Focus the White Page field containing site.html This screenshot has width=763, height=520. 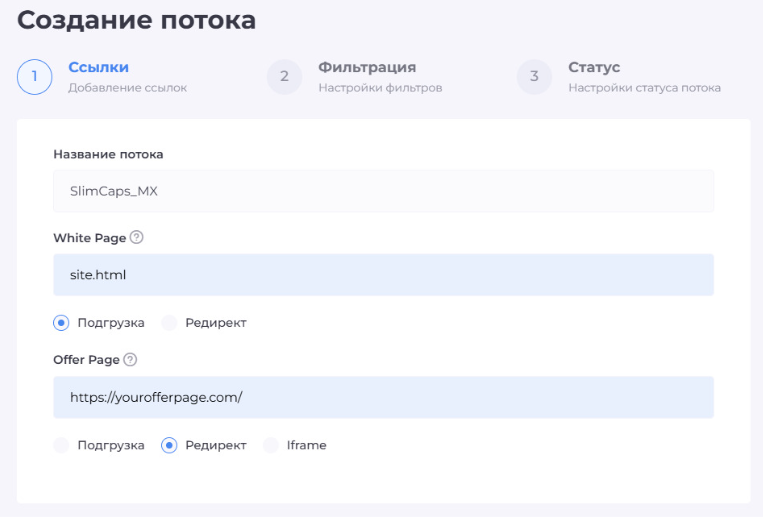point(383,274)
